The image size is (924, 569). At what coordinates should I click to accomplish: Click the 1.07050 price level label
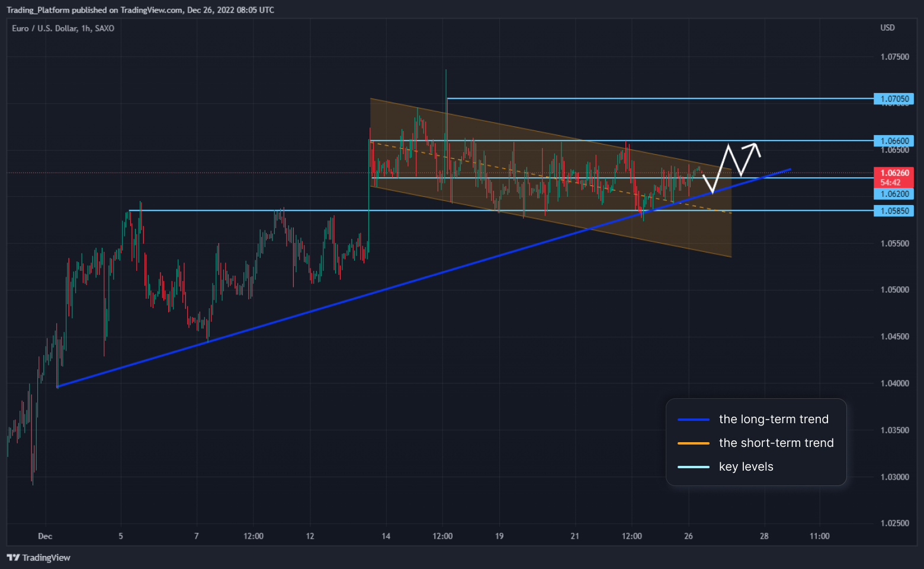point(894,99)
